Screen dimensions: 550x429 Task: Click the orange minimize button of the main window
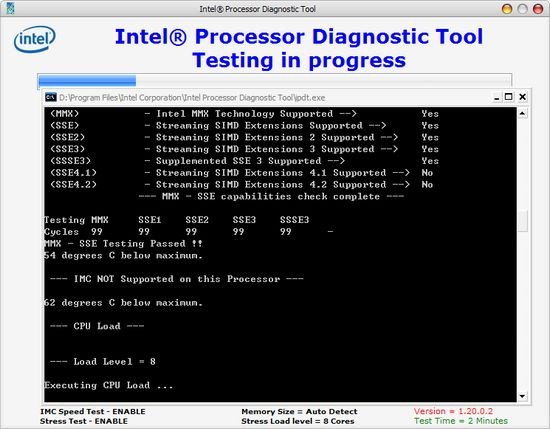[x=507, y=9]
